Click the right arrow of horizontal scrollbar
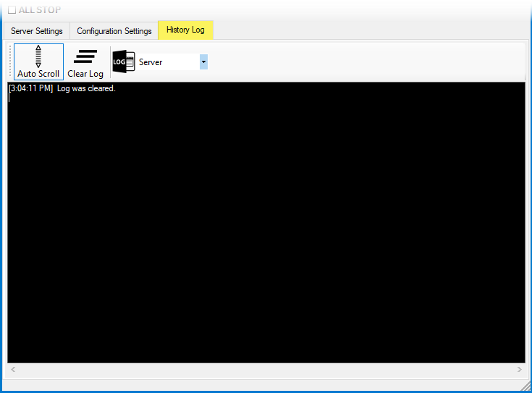 (520, 369)
